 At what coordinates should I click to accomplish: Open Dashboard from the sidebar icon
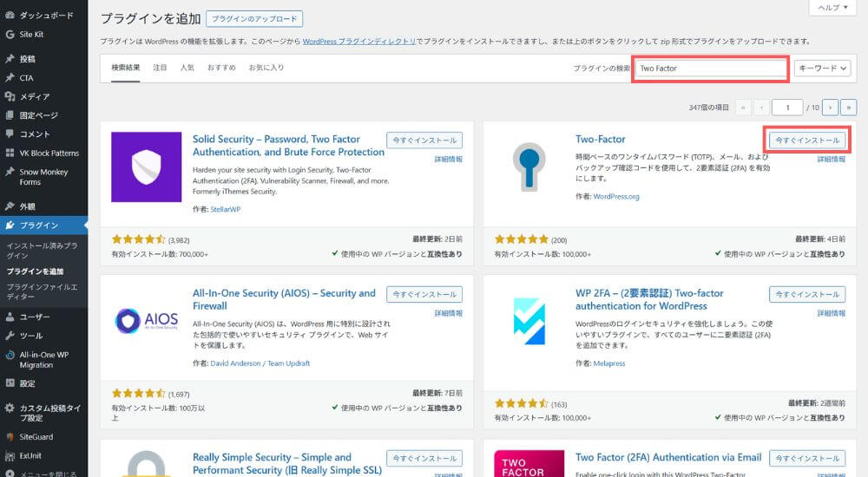[x=10, y=16]
